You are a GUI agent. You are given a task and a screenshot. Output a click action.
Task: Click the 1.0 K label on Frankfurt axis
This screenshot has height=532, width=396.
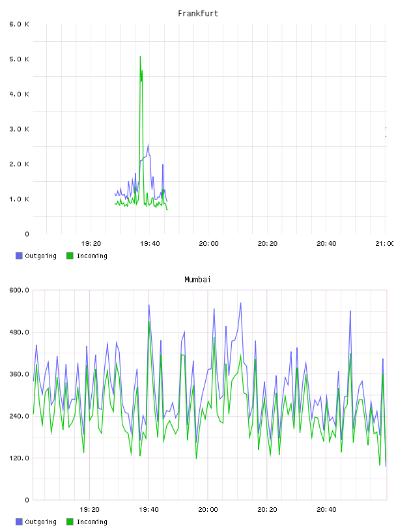point(20,199)
